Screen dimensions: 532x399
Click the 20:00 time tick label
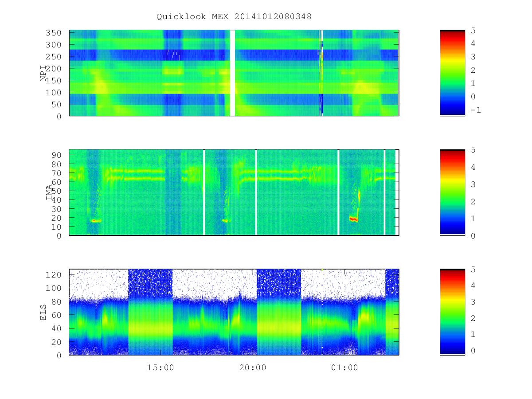point(253,368)
